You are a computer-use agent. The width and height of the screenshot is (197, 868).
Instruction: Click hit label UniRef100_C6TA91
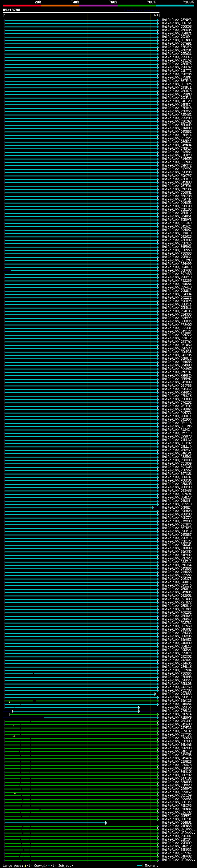[177, 43]
